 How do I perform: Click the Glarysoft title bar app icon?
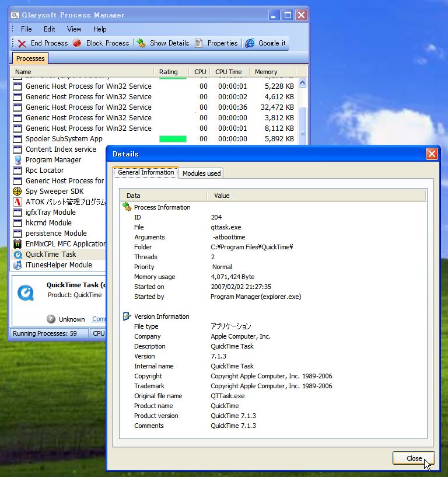pyautogui.click(x=15, y=15)
